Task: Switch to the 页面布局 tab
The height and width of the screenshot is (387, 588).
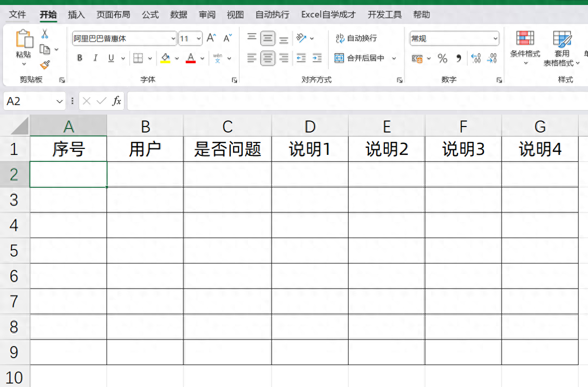Action: point(113,14)
